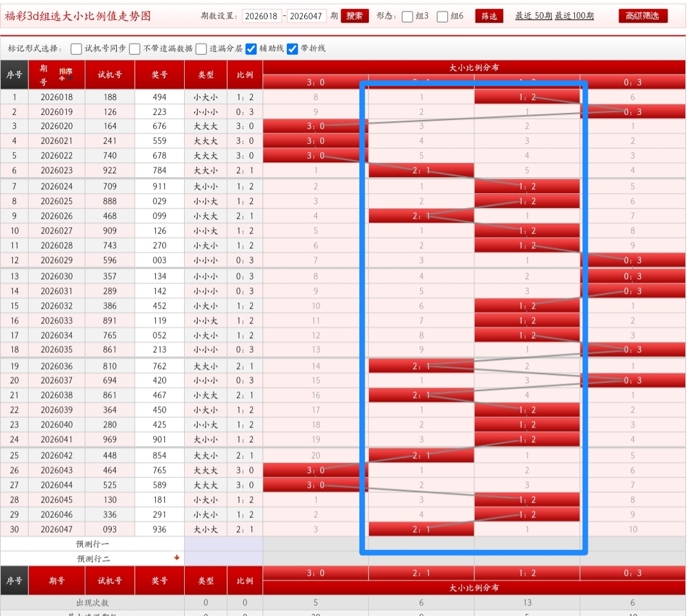
Task: Uncheck the 辅助线 checkbox
Action: coord(251,49)
